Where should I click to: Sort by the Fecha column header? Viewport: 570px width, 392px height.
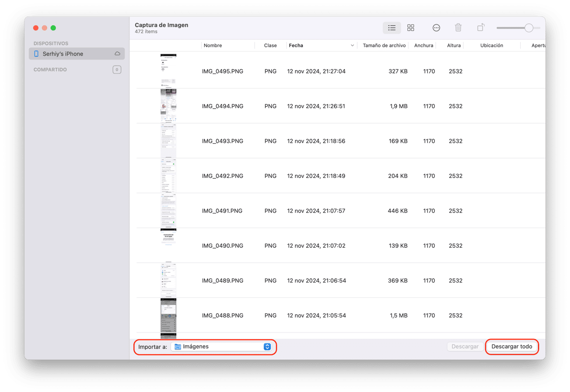pos(296,45)
